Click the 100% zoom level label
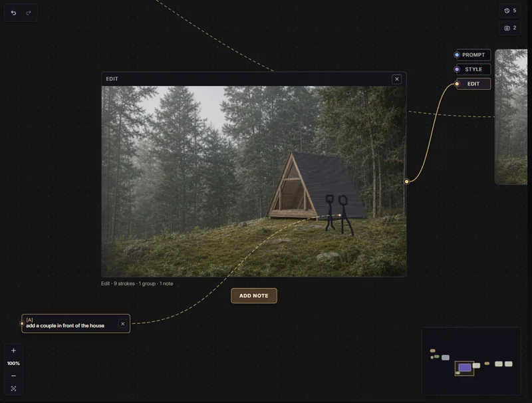The height and width of the screenshot is (403, 532). tap(13, 363)
